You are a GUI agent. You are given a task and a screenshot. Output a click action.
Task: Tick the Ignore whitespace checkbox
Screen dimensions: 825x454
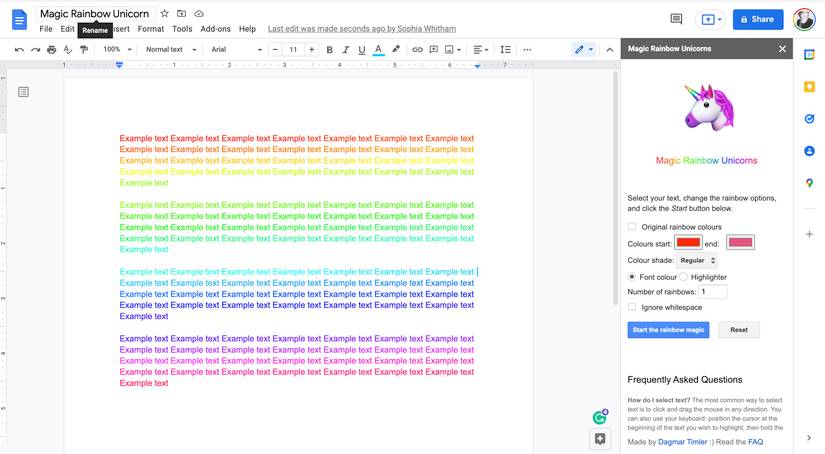pyautogui.click(x=632, y=307)
